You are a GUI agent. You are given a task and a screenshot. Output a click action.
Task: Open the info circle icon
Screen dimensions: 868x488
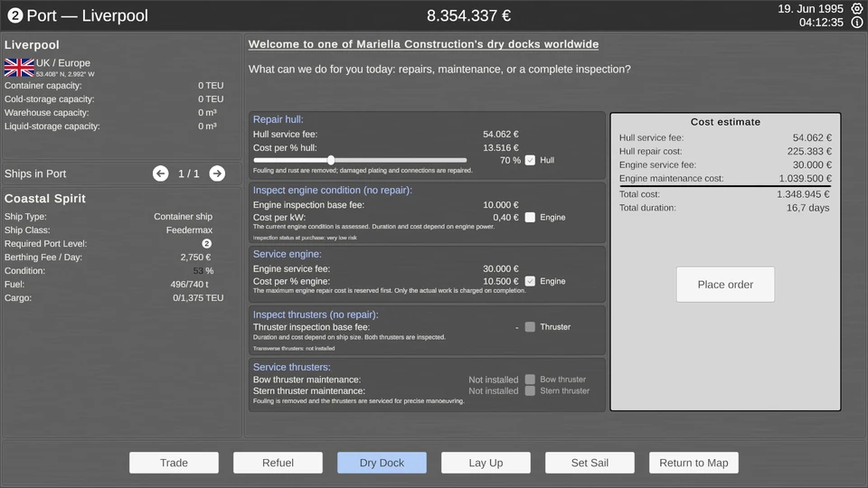tap(857, 22)
